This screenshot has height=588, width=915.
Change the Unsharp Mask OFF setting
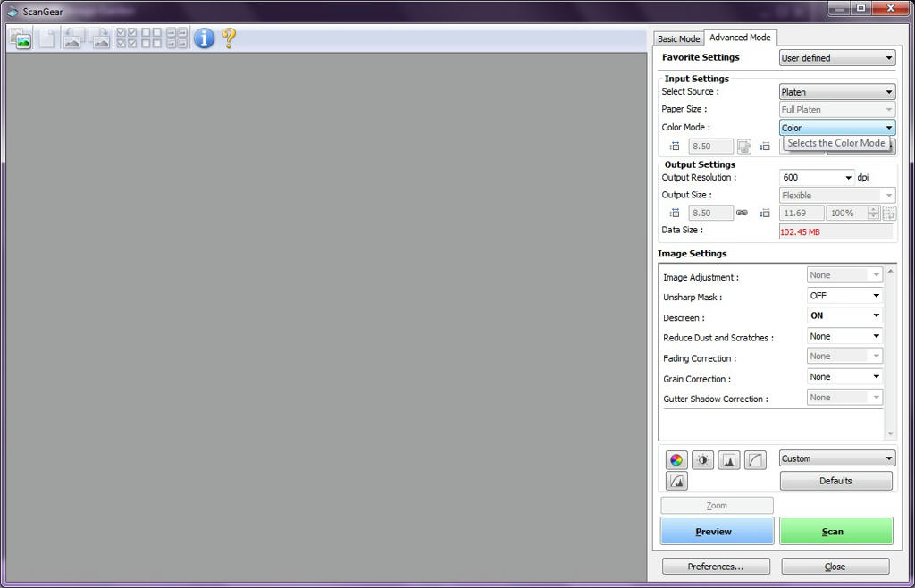[x=844, y=296]
